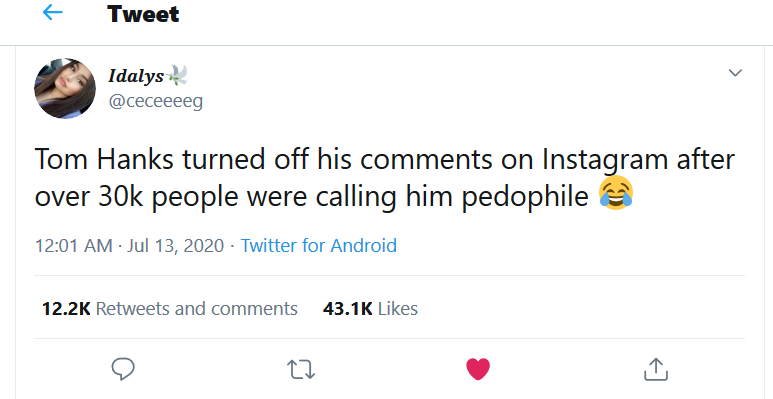The width and height of the screenshot is (773, 399).
Task: Reply to the tweet via speech bubble icon
Action: click(x=123, y=368)
